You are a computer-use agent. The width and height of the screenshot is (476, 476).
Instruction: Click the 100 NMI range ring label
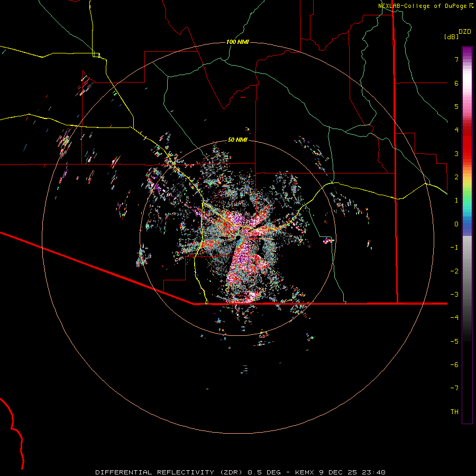pyautogui.click(x=237, y=42)
